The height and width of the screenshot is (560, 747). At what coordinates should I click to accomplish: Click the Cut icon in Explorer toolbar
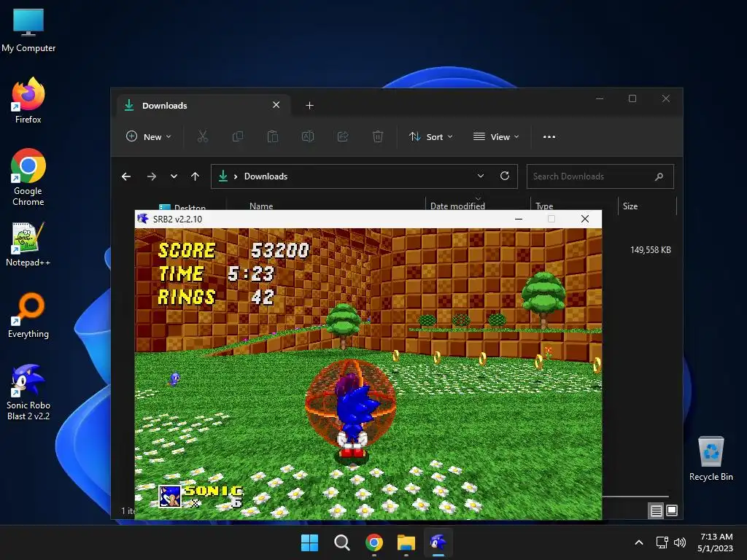click(x=203, y=136)
